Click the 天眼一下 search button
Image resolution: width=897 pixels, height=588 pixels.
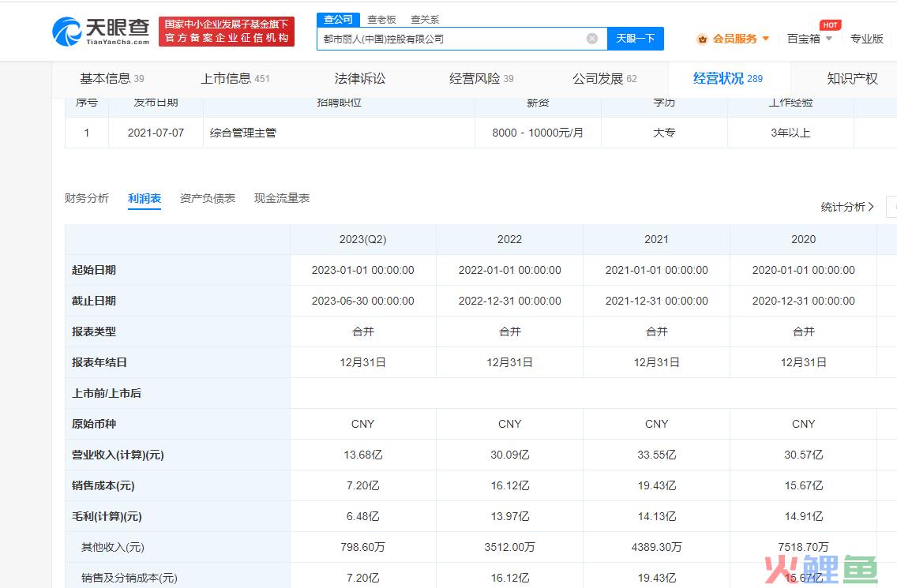[635, 39]
